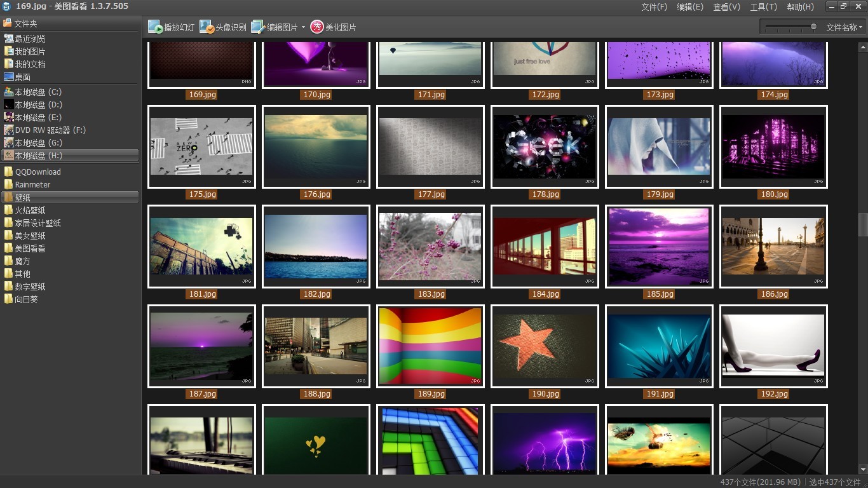Image resolution: width=868 pixels, height=488 pixels.
Task: Select the red star thumbnail 190.jpg
Action: click(x=545, y=346)
